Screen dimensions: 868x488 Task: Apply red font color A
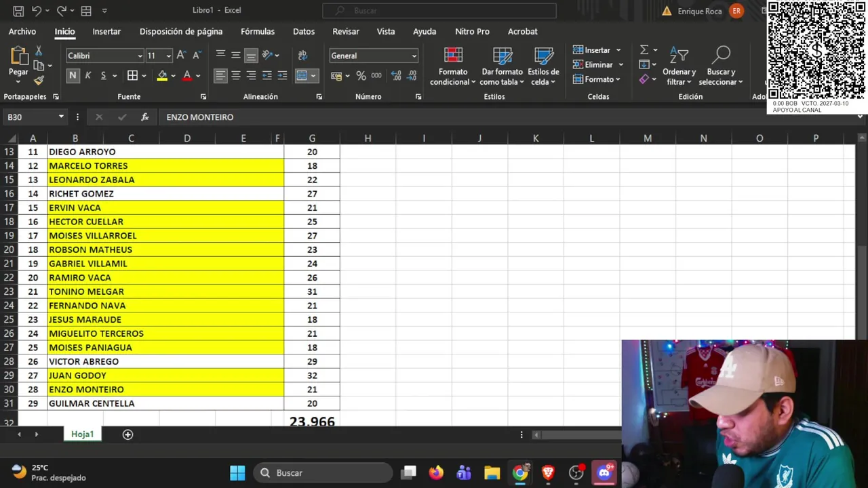tap(187, 76)
